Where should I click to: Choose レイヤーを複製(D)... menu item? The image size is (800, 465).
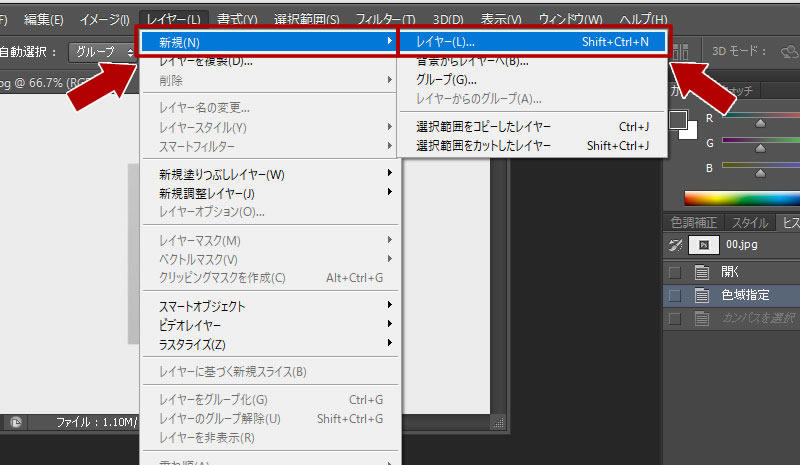pos(268,61)
